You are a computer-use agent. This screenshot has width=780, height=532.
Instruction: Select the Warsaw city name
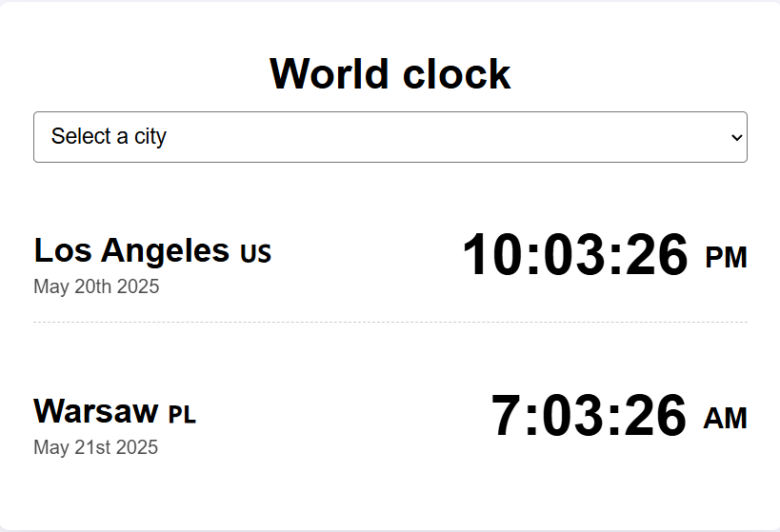point(95,411)
